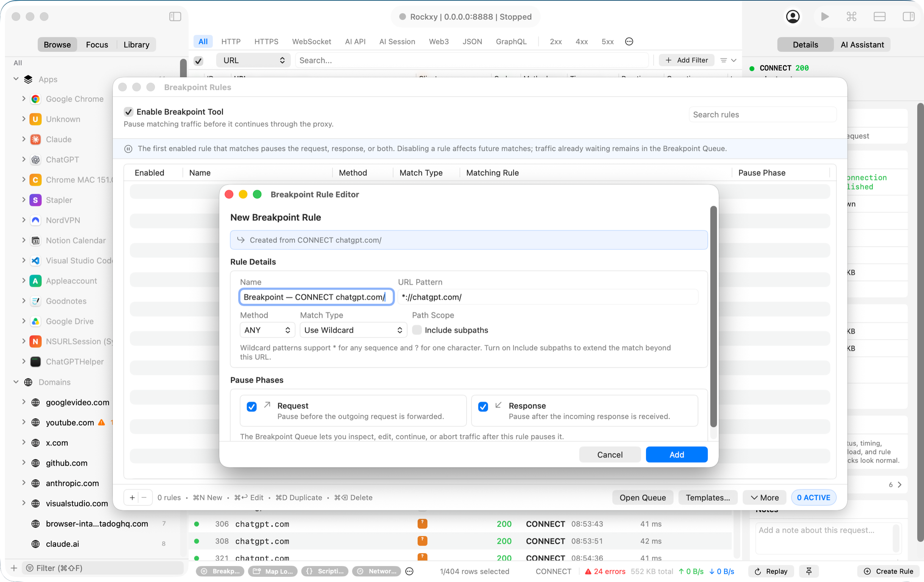Select the Google Chrome app icon
This screenshot has height=582, width=924.
pyautogui.click(x=35, y=99)
